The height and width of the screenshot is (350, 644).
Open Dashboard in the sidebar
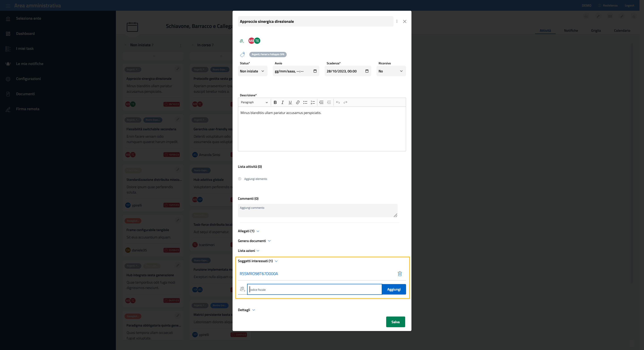pyautogui.click(x=25, y=34)
